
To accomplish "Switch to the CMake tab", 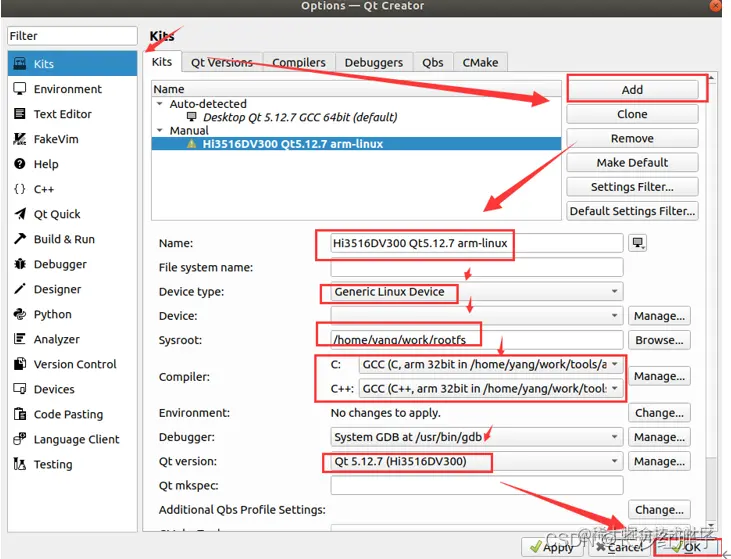I will coord(480,62).
